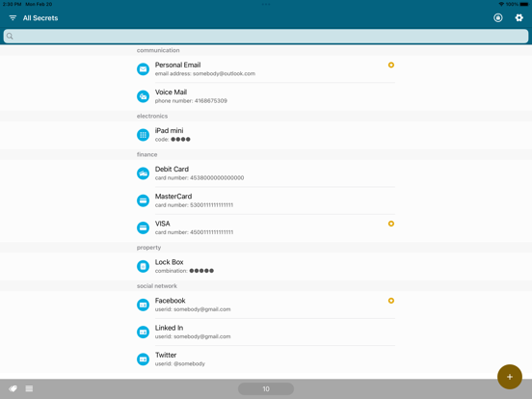
Task: Open the Facebook entry
Action: pyautogui.click(x=266, y=305)
